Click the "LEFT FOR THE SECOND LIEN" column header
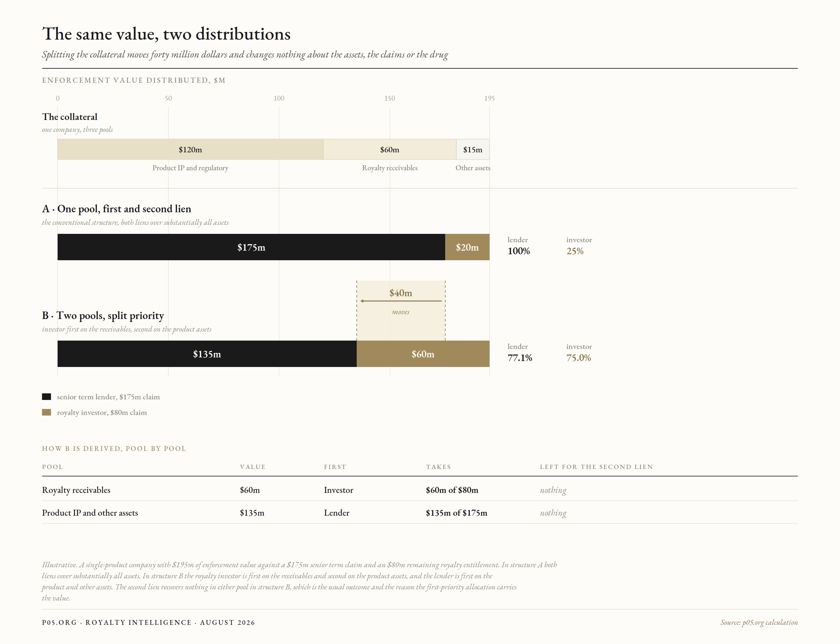Screen dimensions: 840x644 [x=596, y=467]
